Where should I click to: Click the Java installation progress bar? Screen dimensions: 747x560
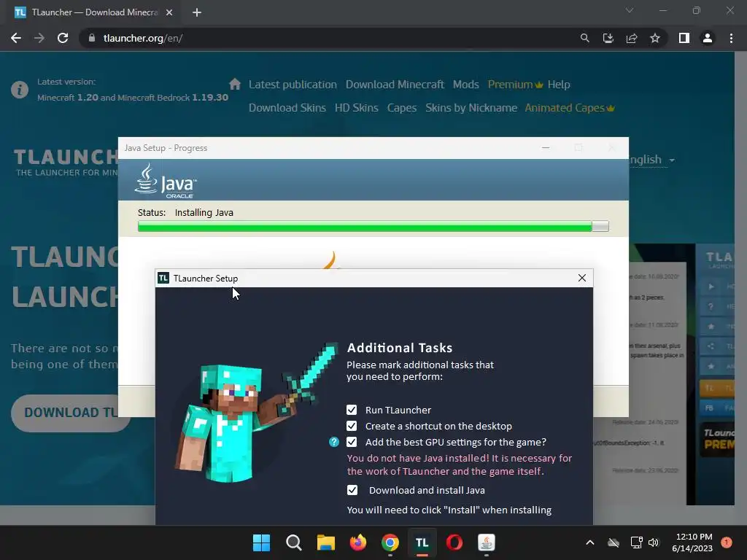373,226
